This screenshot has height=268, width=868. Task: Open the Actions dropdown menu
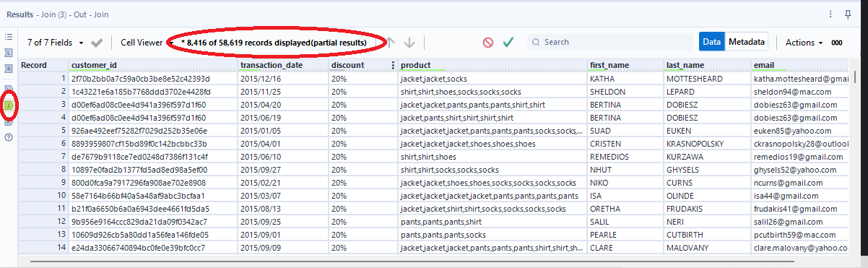click(x=804, y=43)
